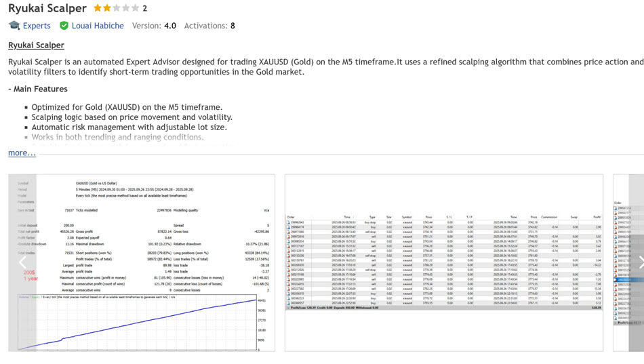This screenshot has width=644, height=364.
Task: Click bullet 'Optimized for Gold (XAUUSD) on the M5 timeframe.'
Action: pos(127,107)
